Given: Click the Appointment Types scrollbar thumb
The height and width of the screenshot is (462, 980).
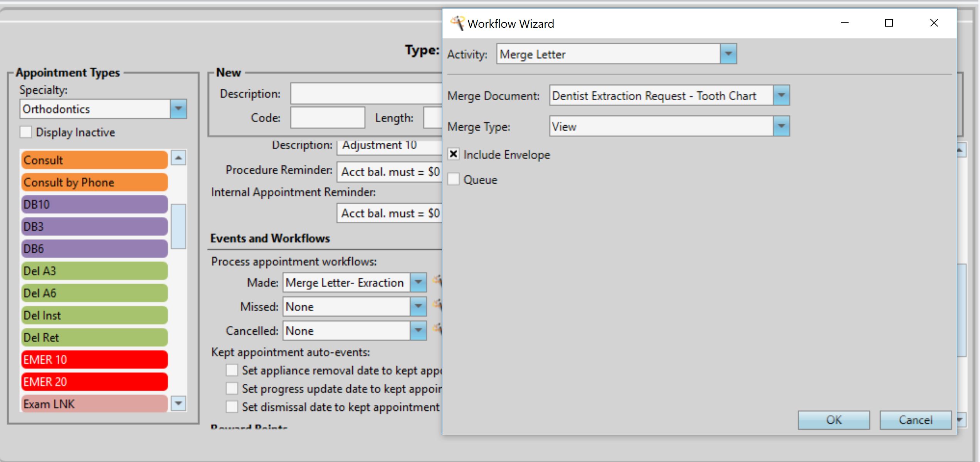Looking at the screenshot, I should (x=178, y=226).
